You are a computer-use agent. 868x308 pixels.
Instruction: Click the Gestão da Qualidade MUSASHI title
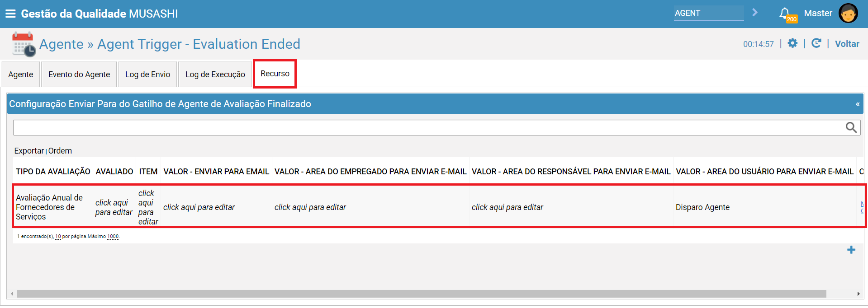pos(100,14)
